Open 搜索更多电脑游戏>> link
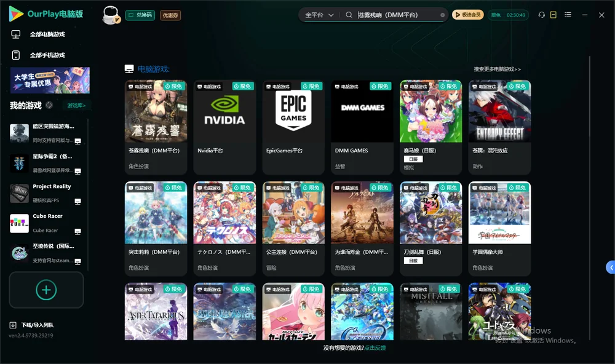This screenshot has height=364, width=615. 497,69
